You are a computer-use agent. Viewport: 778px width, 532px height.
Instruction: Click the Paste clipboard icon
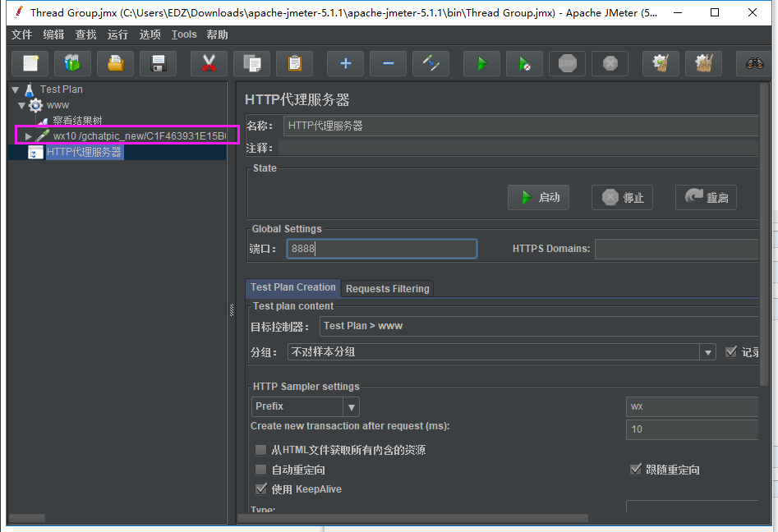tap(295, 63)
